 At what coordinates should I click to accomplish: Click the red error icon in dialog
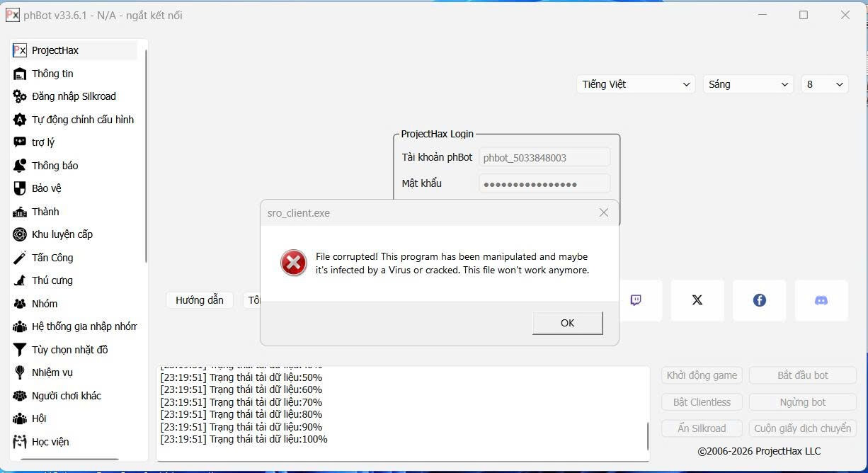pos(293,263)
